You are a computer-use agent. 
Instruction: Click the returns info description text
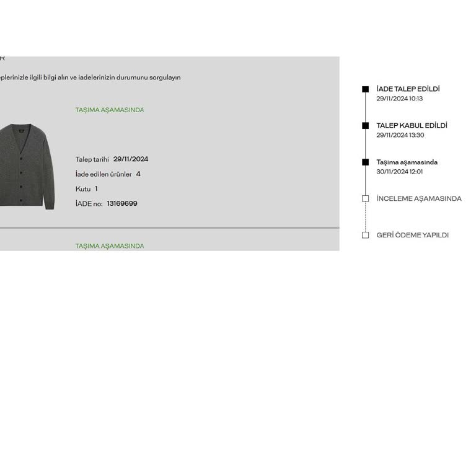(90, 77)
